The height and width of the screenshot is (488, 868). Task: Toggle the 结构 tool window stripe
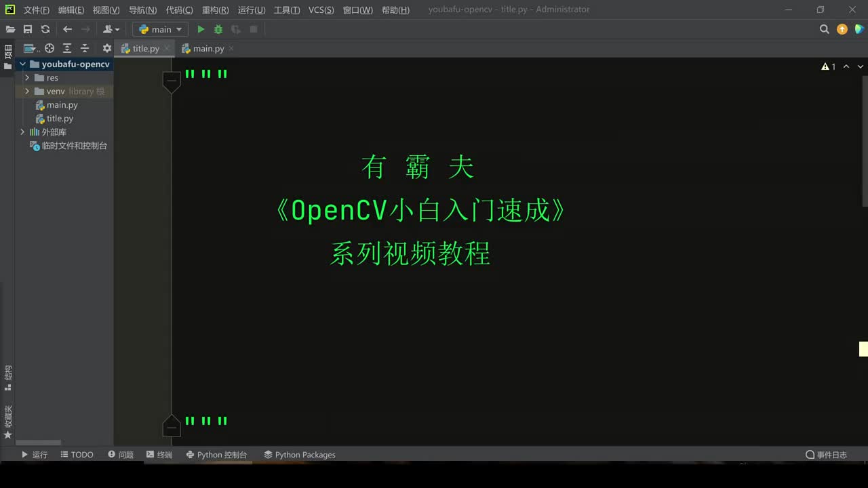coord(7,378)
